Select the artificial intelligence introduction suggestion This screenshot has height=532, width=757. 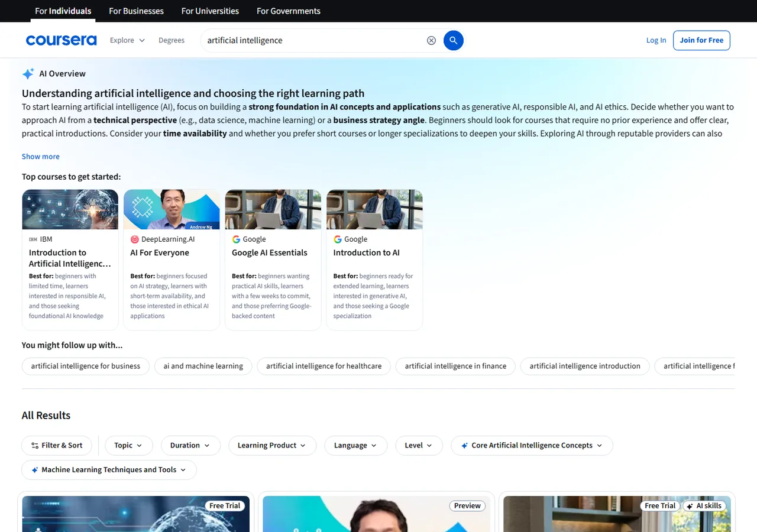tap(585, 366)
